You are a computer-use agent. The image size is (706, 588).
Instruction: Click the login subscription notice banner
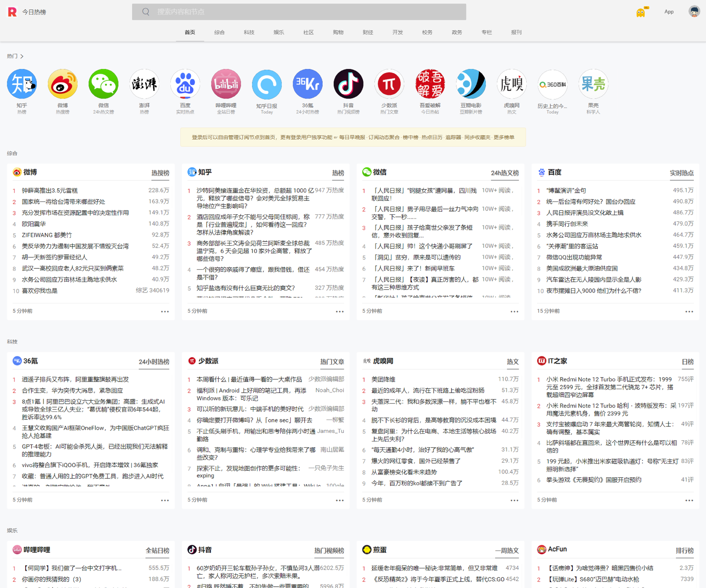click(x=353, y=137)
